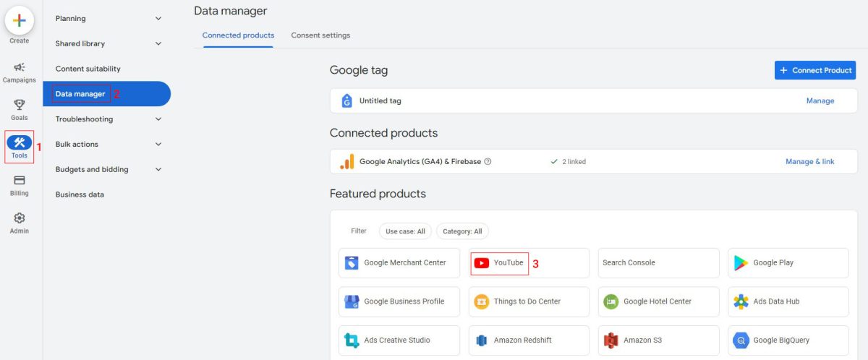Click the Ads Creative Studio icon
868x360 pixels.
click(352, 340)
